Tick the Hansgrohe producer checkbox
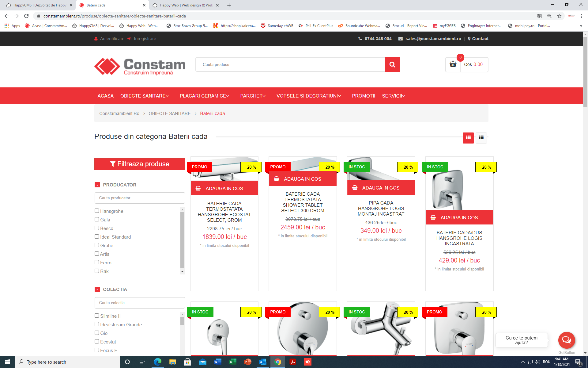Image resolution: width=588 pixels, height=368 pixels. pos(97,211)
